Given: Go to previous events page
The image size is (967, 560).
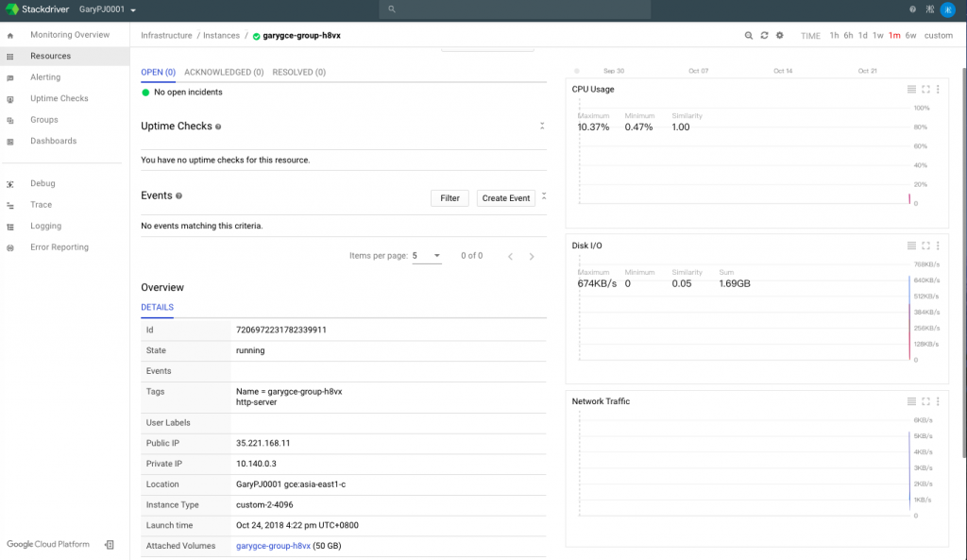Looking at the screenshot, I should tap(510, 257).
